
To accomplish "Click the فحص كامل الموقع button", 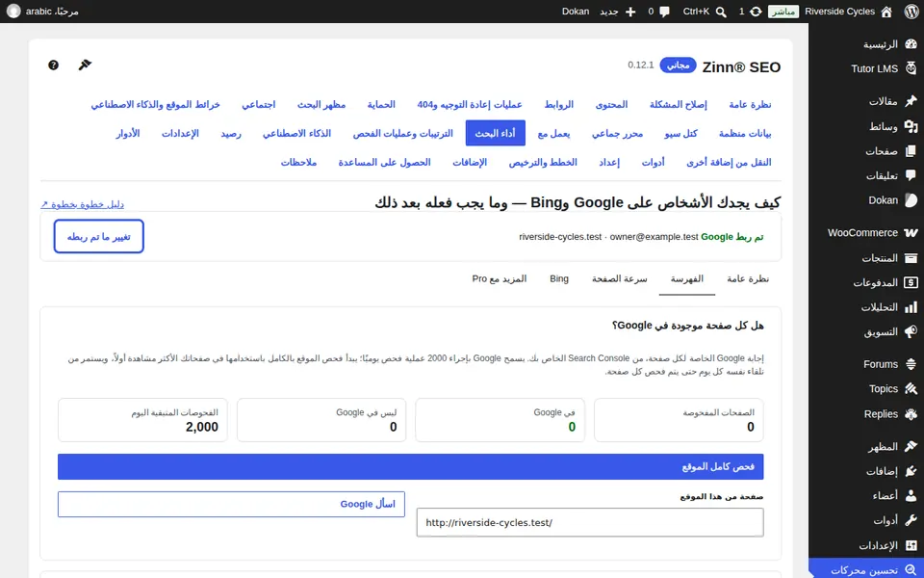I will (411, 466).
